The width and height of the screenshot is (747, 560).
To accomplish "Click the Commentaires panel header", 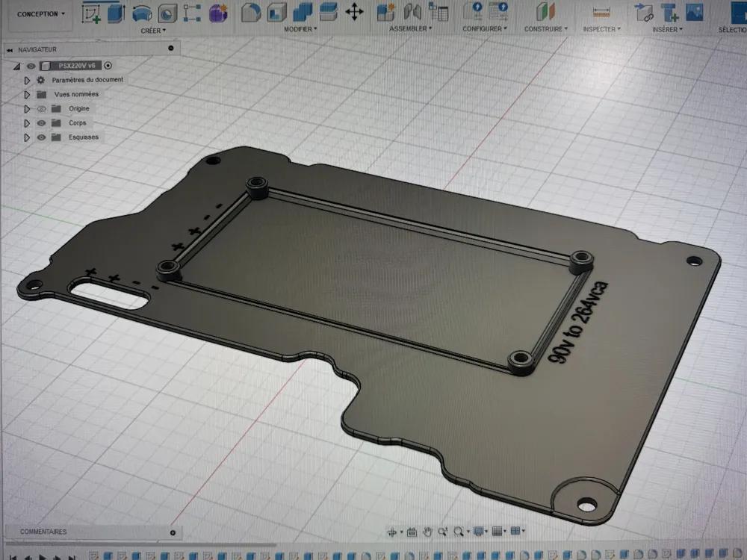I will tap(93, 532).
